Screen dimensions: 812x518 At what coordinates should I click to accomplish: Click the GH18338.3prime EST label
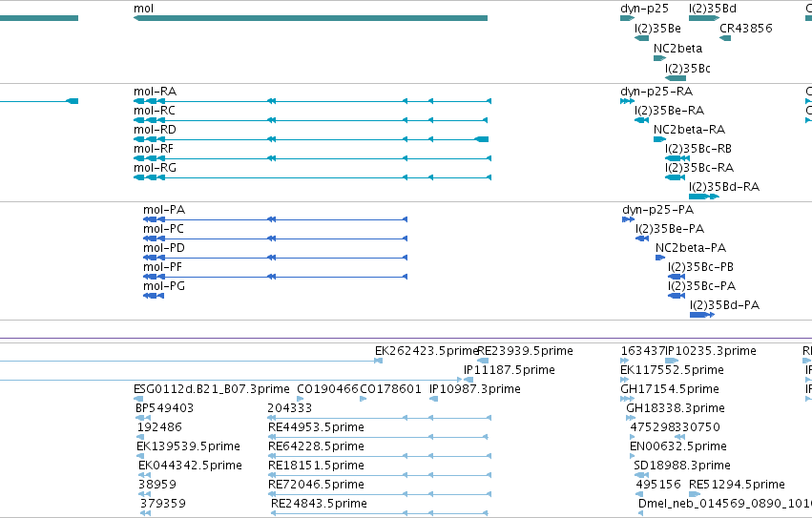coord(676,408)
